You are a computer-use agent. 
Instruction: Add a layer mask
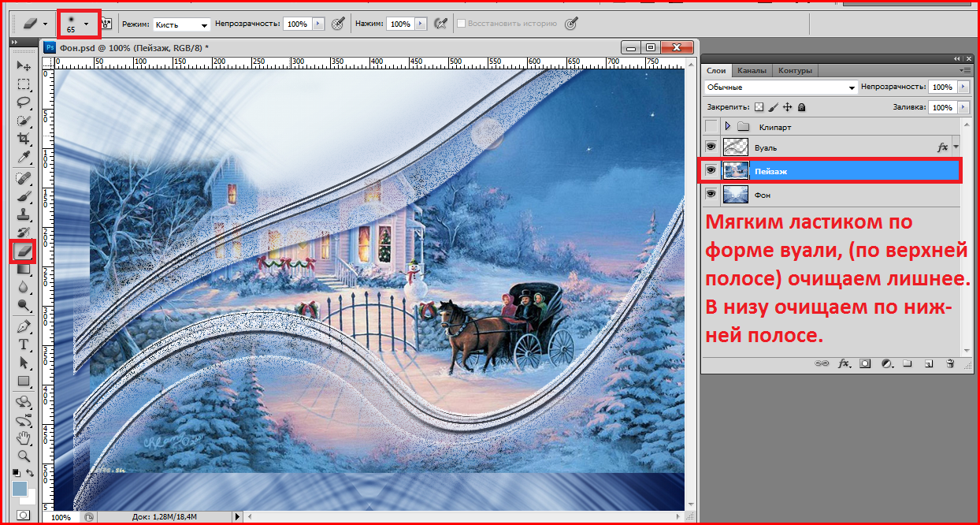click(865, 363)
